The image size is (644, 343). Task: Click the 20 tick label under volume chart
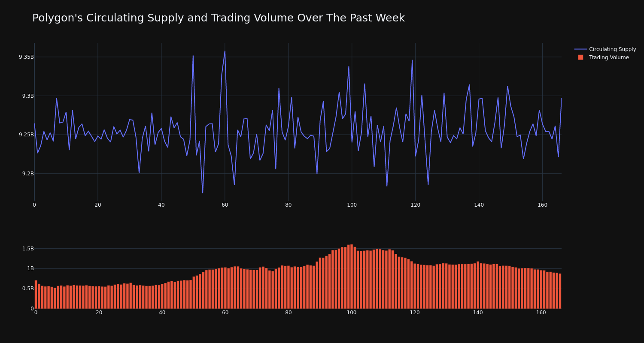[x=99, y=313]
